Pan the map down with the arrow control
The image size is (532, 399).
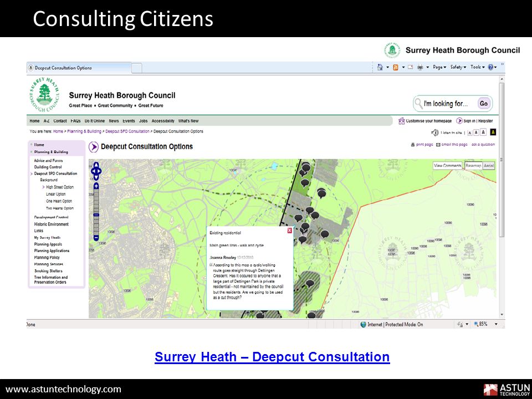pyautogui.click(x=96, y=177)
